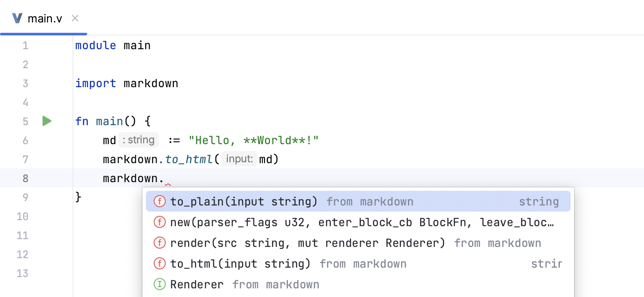Click line number 8 in the gutter
Screen dimensions: 644x297
pyautogui.click(x=25, y=178)
